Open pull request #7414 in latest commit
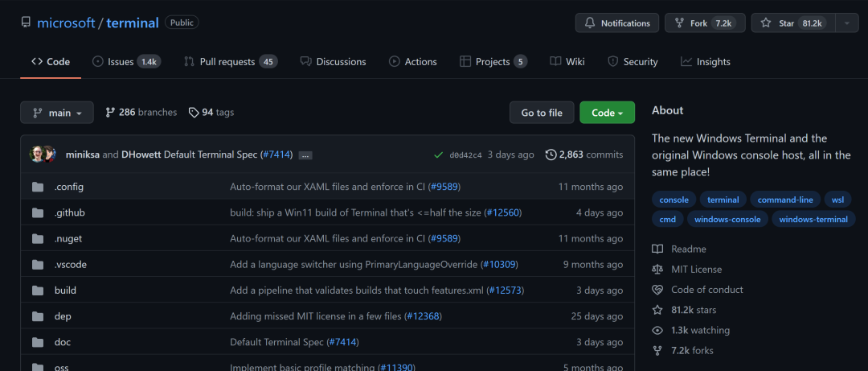The height and width of the screenshot is (371, 868). point(276,155)
